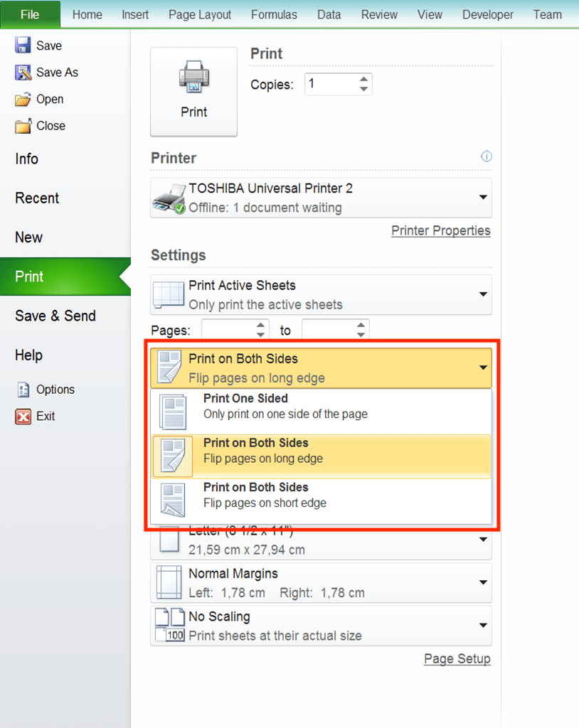The width and height of the screenshot is (579, 728).
Task: Expand the Print Active Sheets dropdown
Action: pyautogui.click(x=483, y=294)
